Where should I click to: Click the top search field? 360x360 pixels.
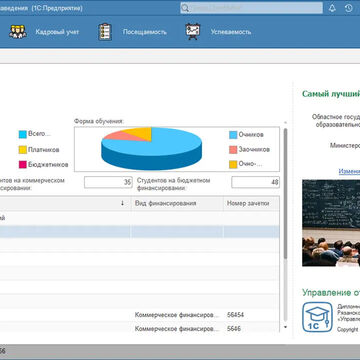(x=252, y=8)
